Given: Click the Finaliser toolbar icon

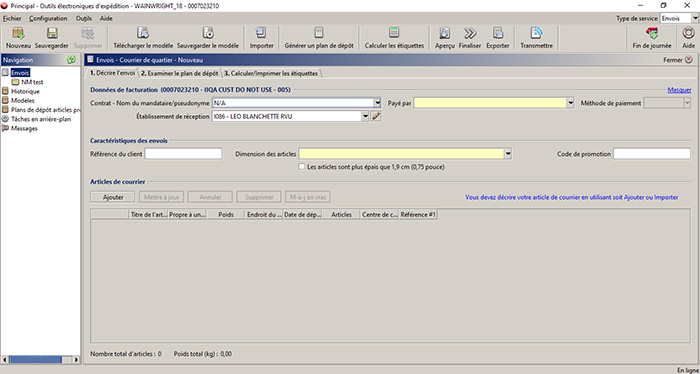Looking at the screenshot, I should [x=470, y=33].
